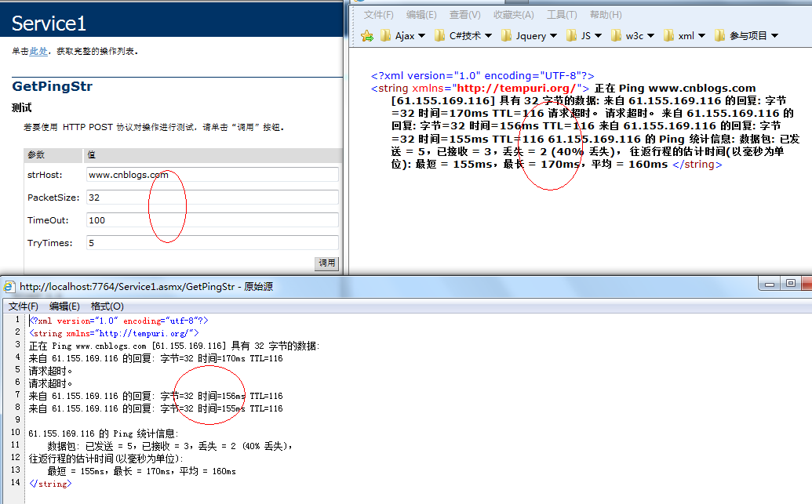Click the closing </string> tag on line 14
This screenshot has width=812, height=504.
pos(50,484)
